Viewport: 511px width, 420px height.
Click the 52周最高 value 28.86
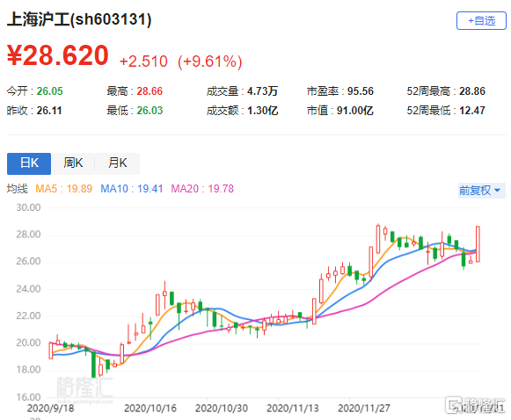click(472, 91)
